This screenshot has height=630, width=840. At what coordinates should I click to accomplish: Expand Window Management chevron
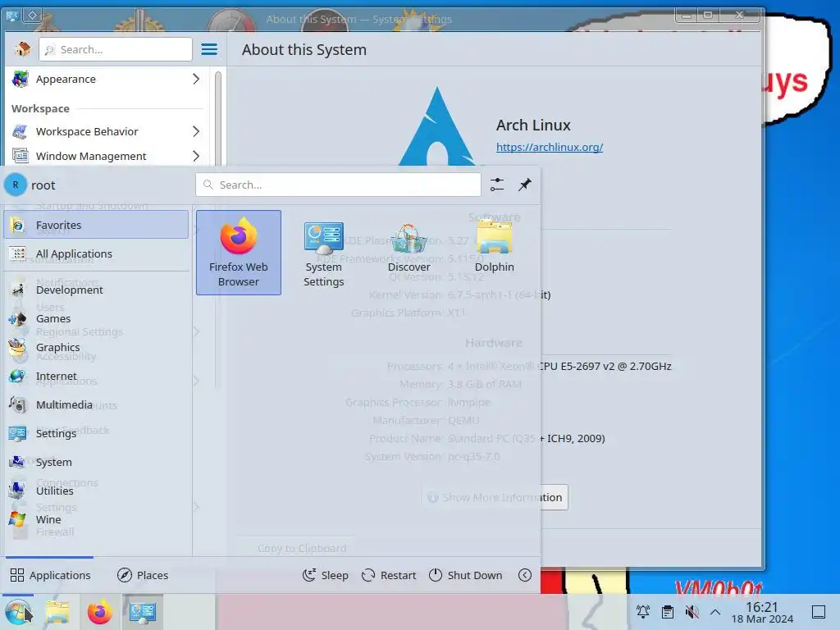coord(196,156)
